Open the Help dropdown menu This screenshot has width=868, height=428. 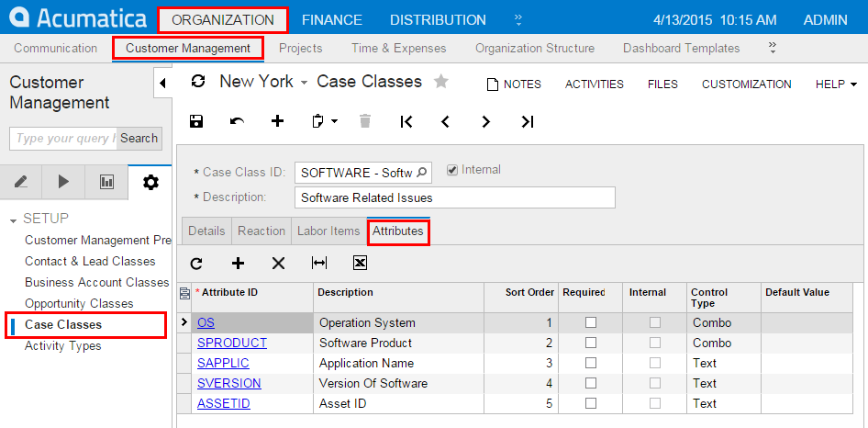(x=835, y=84)
